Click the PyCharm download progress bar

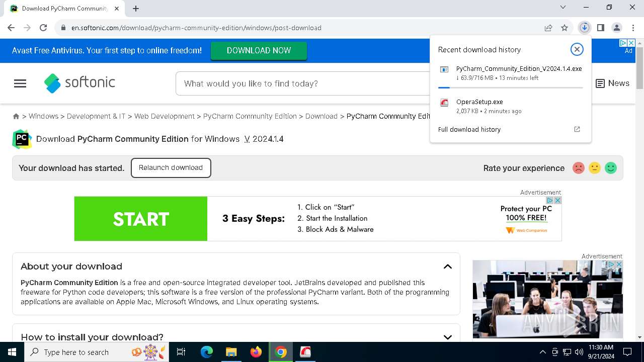coord(511,87)
